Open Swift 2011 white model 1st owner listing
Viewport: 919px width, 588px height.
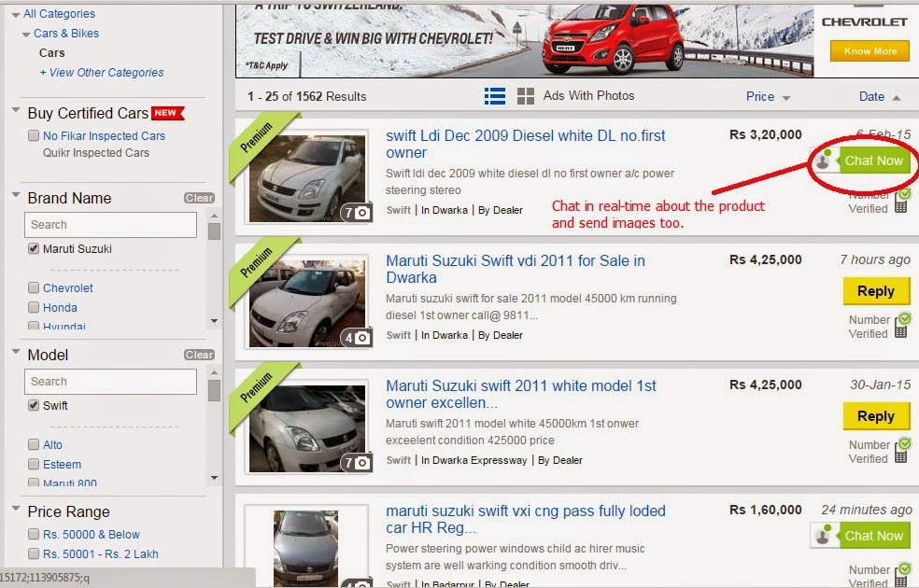point(521,394)
